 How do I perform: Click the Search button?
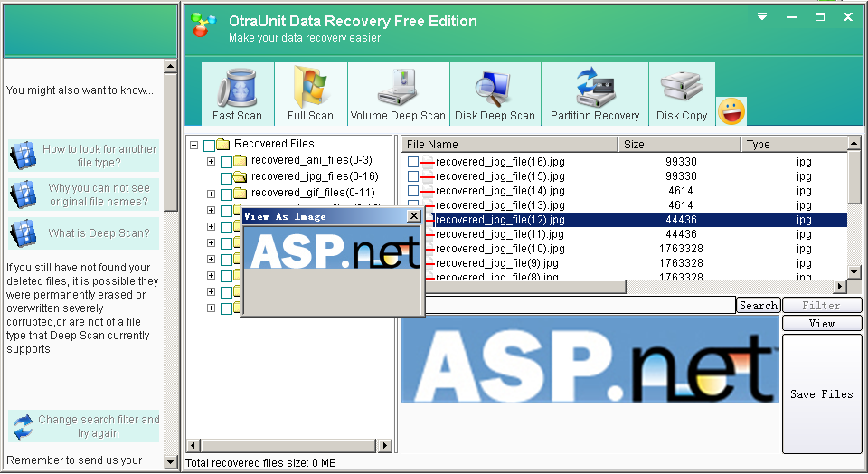759,305
